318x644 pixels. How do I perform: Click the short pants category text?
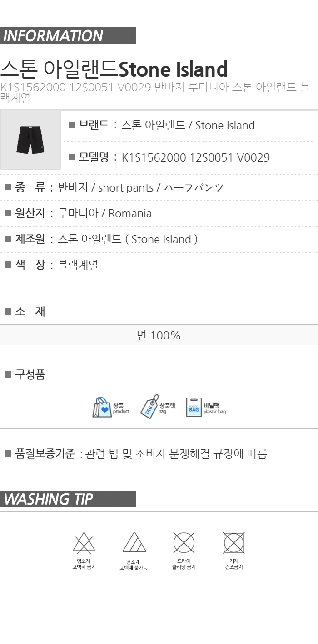point(126,187)
